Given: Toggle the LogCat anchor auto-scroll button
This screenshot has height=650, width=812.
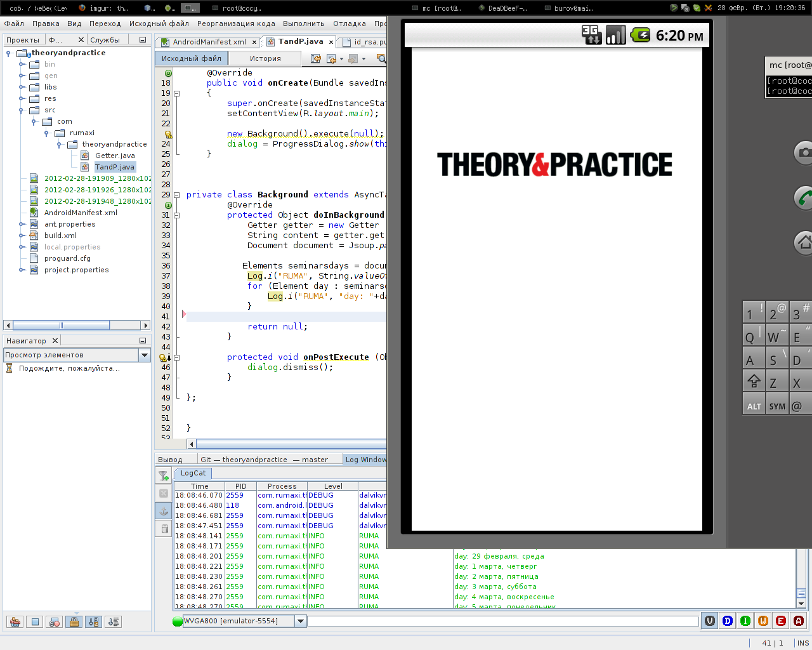Looking at the screenshot, I should pos(163,511).
